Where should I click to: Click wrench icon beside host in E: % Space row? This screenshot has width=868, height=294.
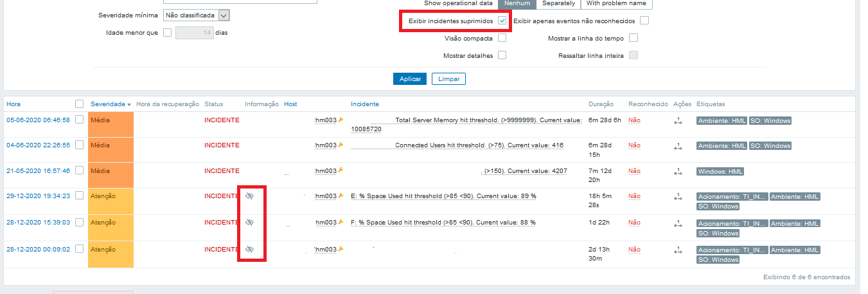tap(341, 196)
